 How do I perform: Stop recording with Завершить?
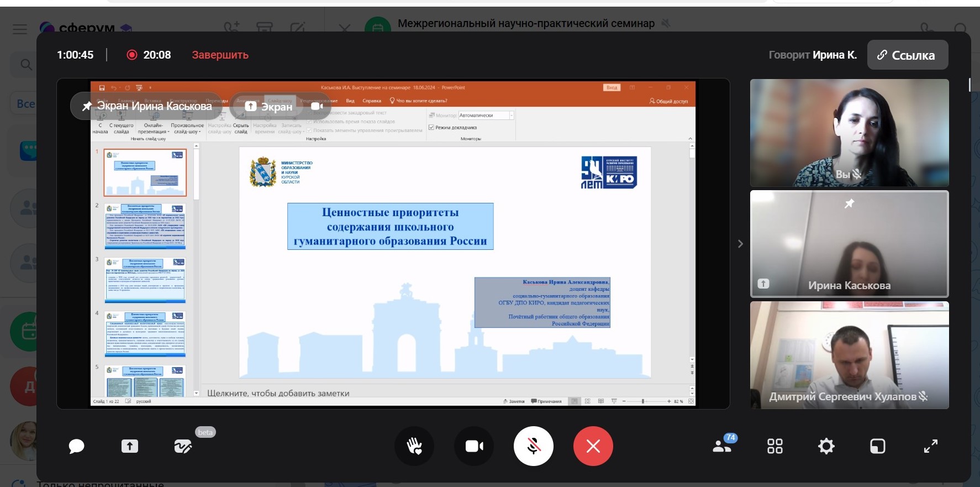tap(220, 55)
